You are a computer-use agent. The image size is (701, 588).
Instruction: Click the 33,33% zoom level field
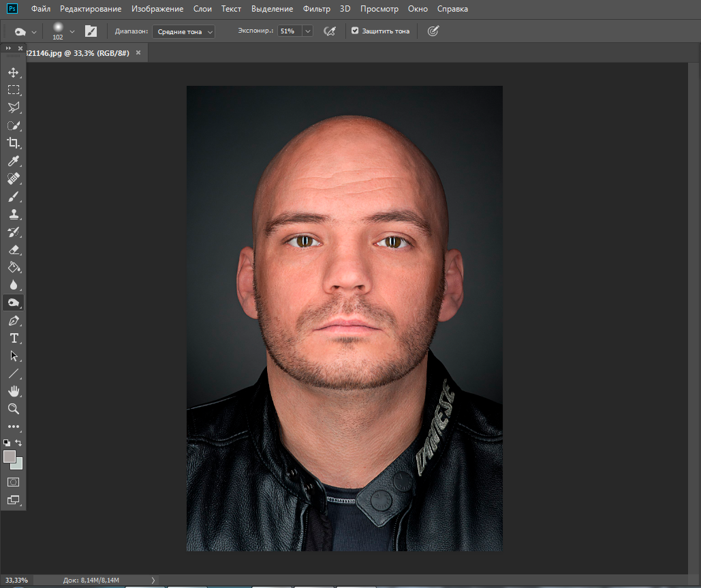16,580
